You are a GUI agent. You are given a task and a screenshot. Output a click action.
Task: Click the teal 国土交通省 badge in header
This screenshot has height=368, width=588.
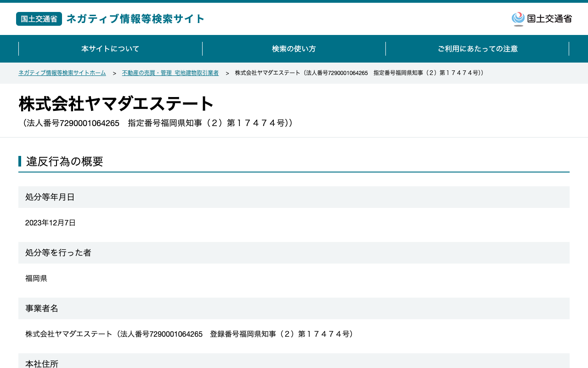coord(39,19)
